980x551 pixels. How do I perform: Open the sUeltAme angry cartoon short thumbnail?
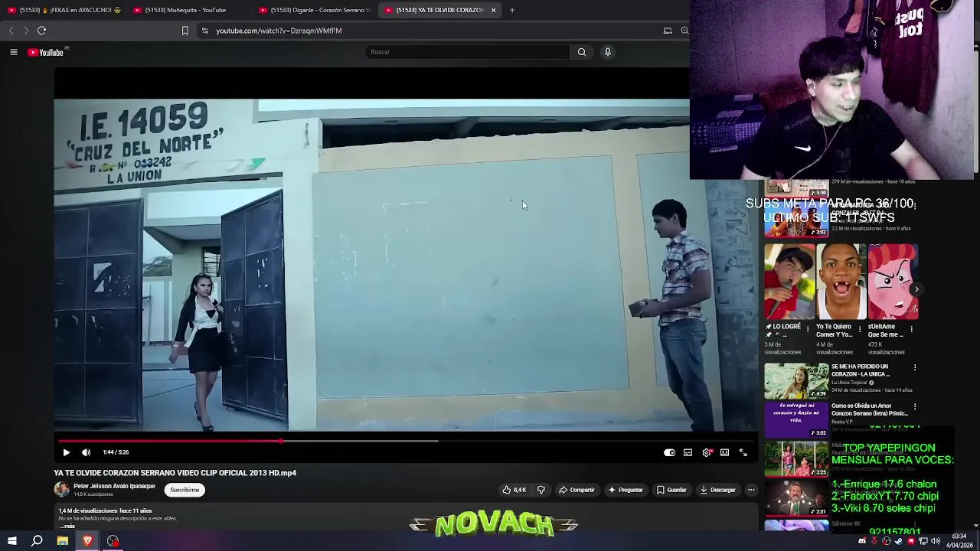(893, 281)
